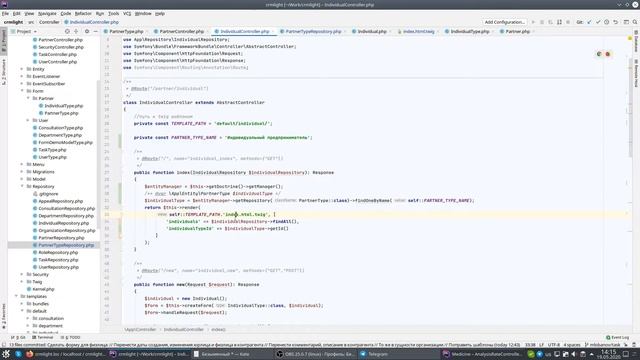Click the Git commit checkmark icon

(598, 22)
